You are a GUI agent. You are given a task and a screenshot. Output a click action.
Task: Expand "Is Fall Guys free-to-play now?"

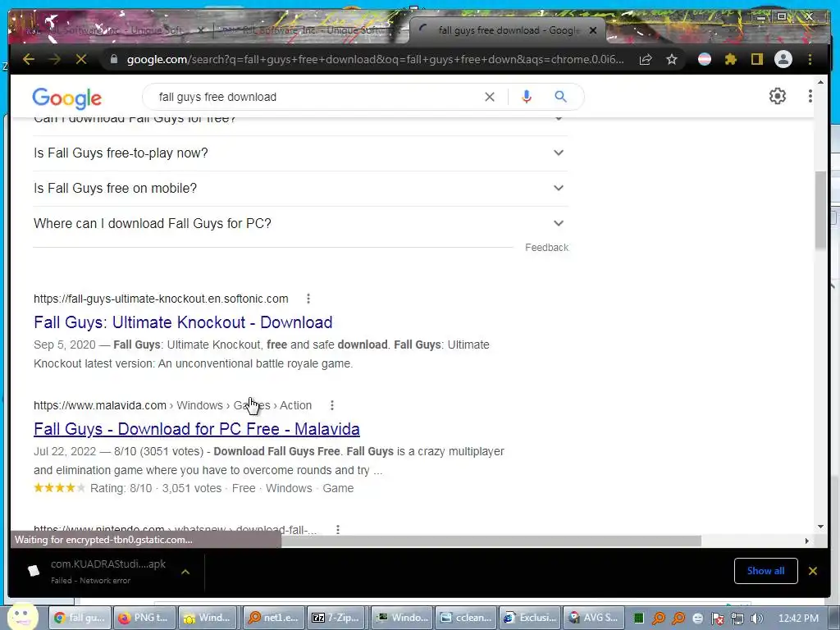300,153
